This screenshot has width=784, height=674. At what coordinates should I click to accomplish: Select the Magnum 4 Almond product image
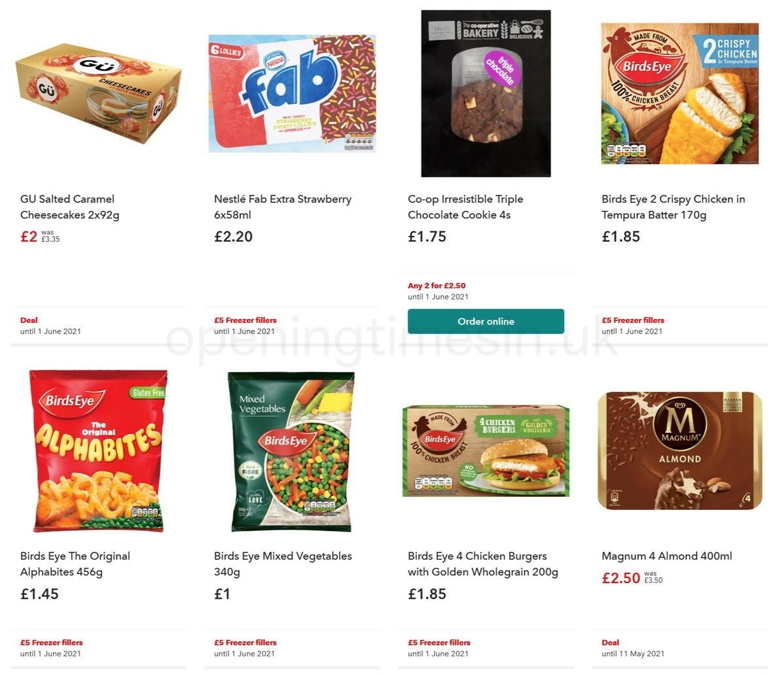click(679, 450)
